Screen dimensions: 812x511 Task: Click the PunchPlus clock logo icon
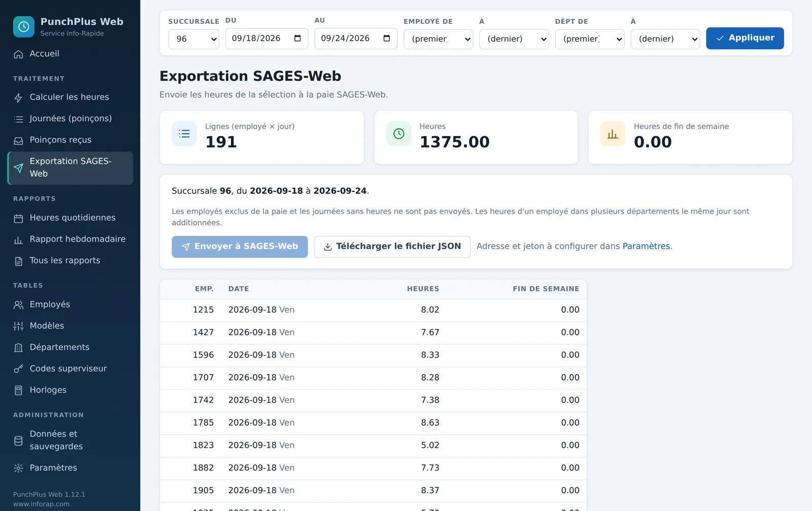23,27
